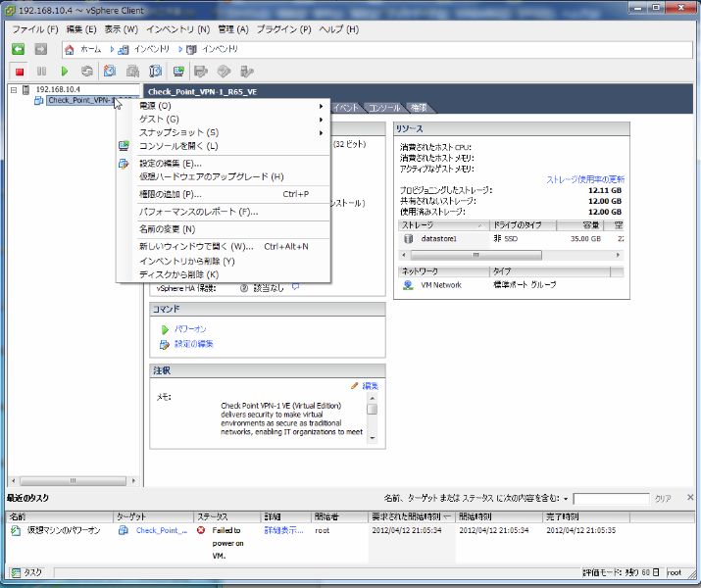The height and width of the screenshot is (588, 701).
Task: Click the green power on play icon
Action: pyautogui.click(x=65, y=72)
